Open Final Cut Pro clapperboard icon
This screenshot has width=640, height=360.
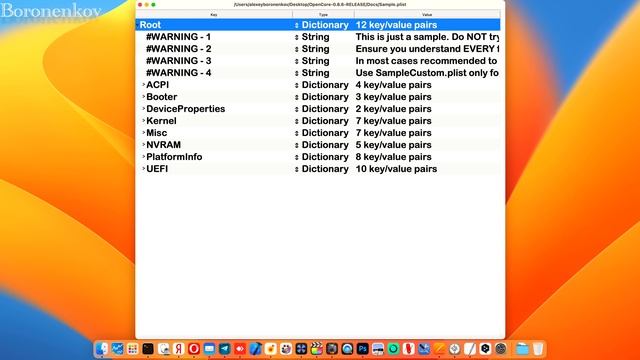coord(316,349)
